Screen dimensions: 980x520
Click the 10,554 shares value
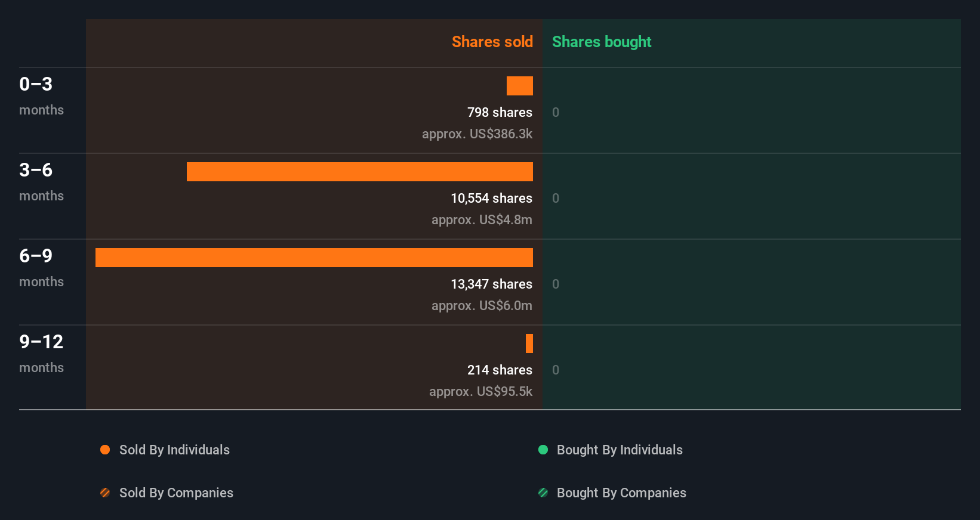[x=491, y=198]
